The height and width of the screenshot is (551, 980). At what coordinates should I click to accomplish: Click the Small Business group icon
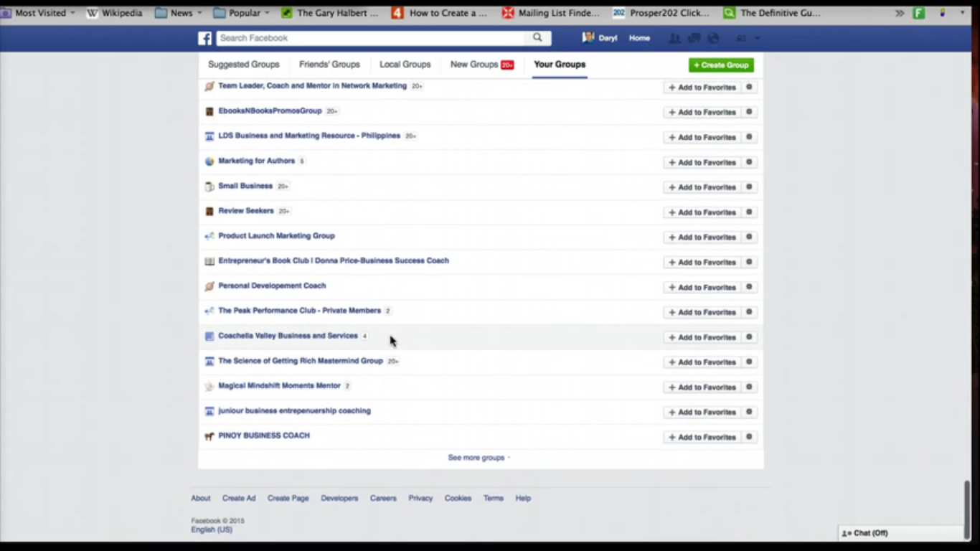[x=209, y=187]
